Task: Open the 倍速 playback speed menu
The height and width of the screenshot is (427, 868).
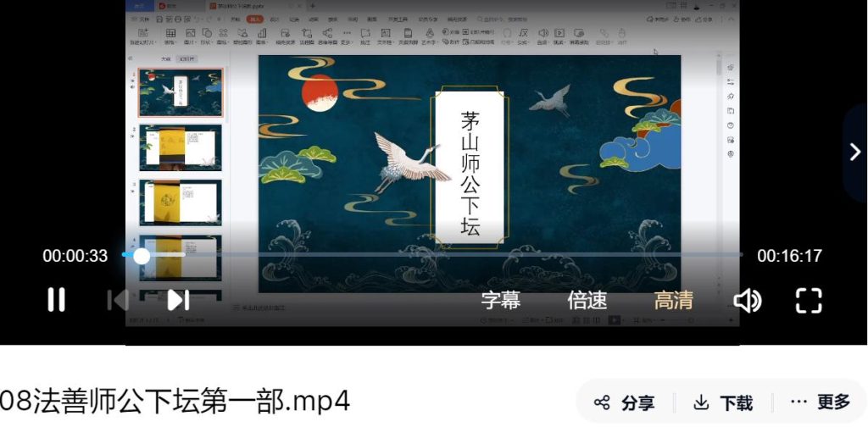Action: (x=587, y=300)
